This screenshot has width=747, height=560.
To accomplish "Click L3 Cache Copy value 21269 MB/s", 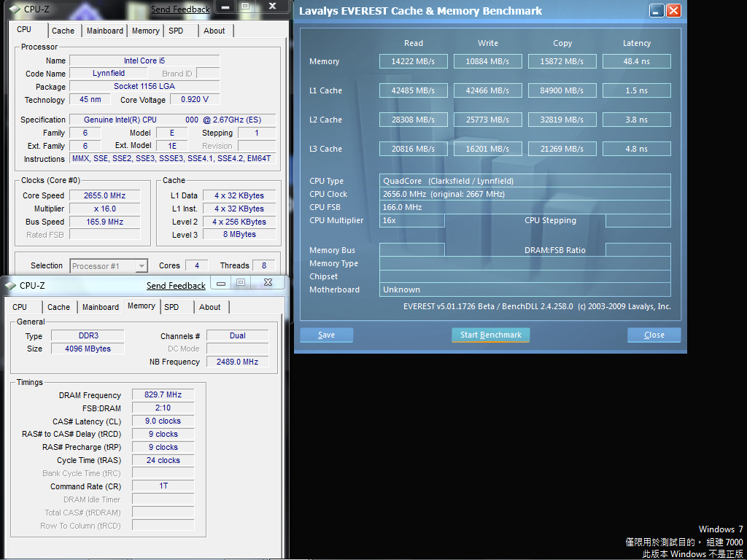I will [x=562, y=149].
